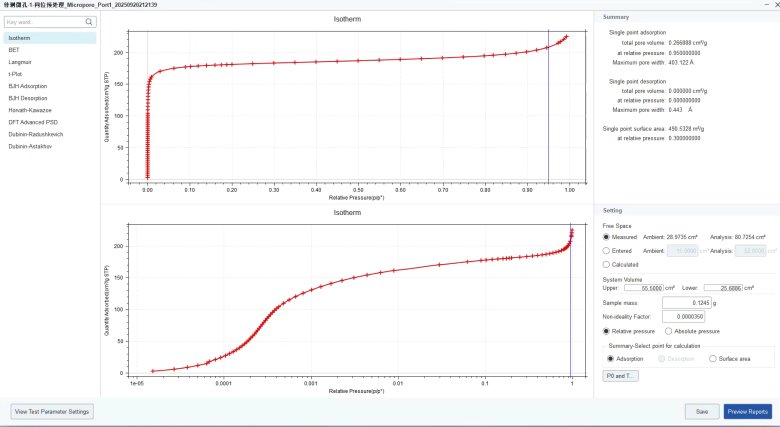Show BJH Adsorption results

[x=26, y=86]
